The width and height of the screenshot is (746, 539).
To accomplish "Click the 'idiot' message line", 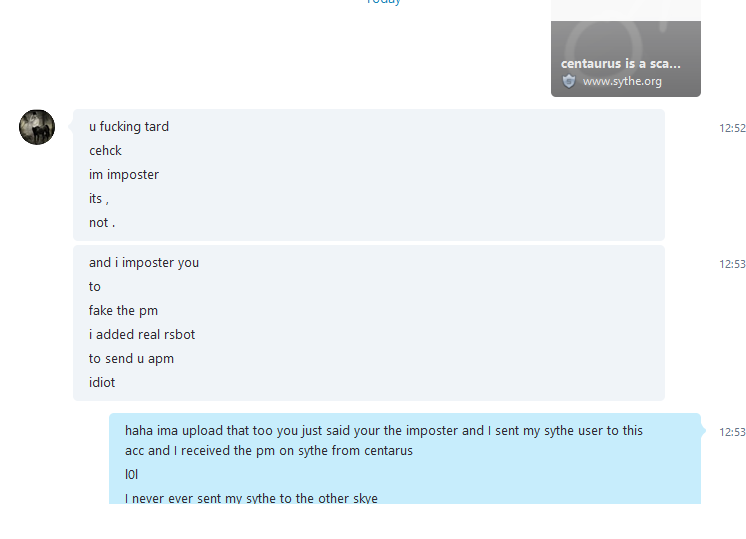I will (x=102, y=382).
